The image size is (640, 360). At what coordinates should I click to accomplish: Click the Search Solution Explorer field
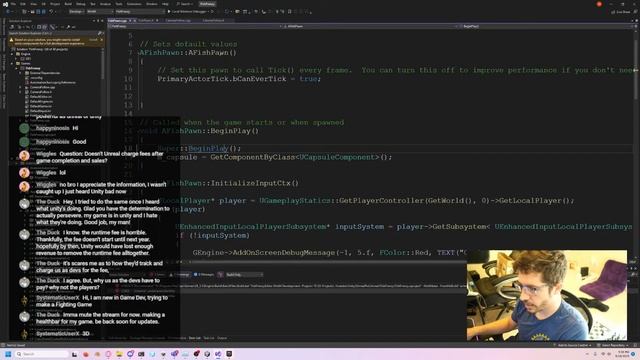click(x=53, y=33)
